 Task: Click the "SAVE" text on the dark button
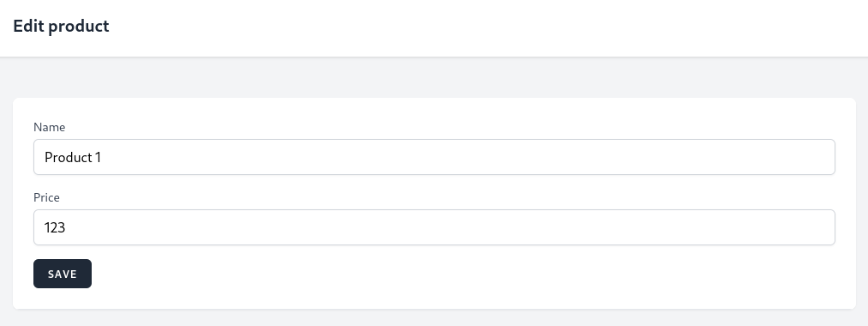coord(63,274)
